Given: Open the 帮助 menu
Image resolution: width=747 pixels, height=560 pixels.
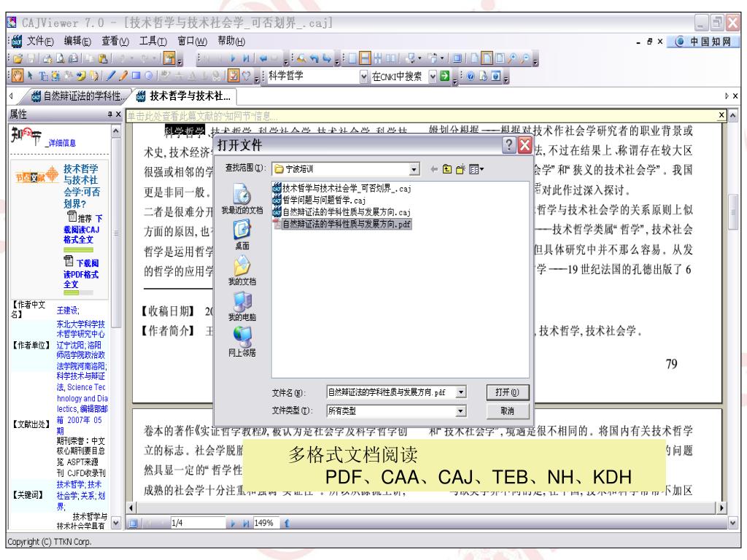Looking at the screenshot, I should (x=231, y=41).
